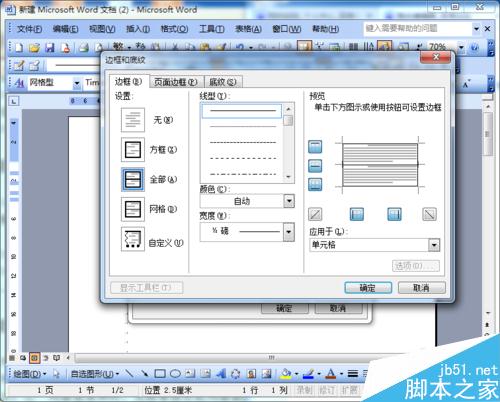Open the 格式(O) menu
The image size is (500, 402).
pos(174,29)
